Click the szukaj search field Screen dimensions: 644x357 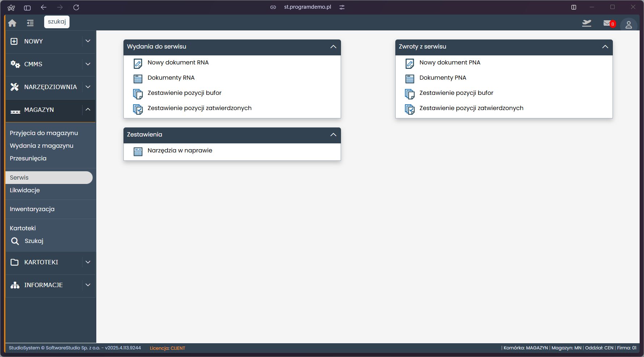click(x=57, y=22)
